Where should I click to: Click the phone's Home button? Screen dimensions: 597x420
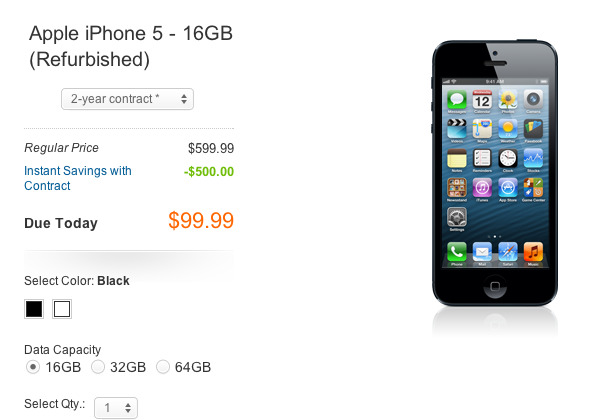495,286
